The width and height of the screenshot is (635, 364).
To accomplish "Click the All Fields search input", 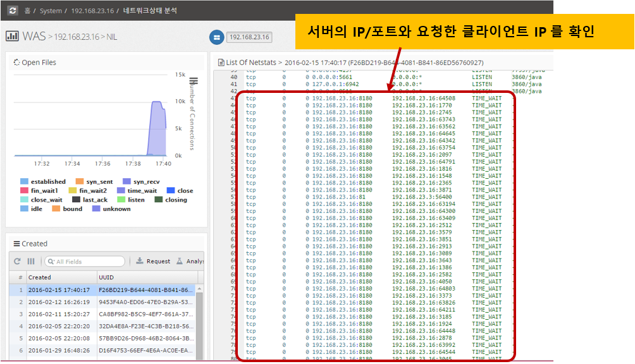I will click(x=89, y=262).
